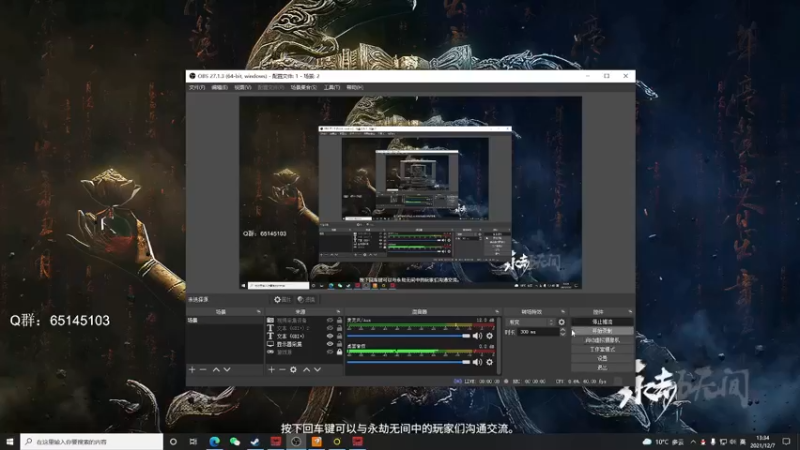Open Steam from taskbar

[x=255, y=441]
